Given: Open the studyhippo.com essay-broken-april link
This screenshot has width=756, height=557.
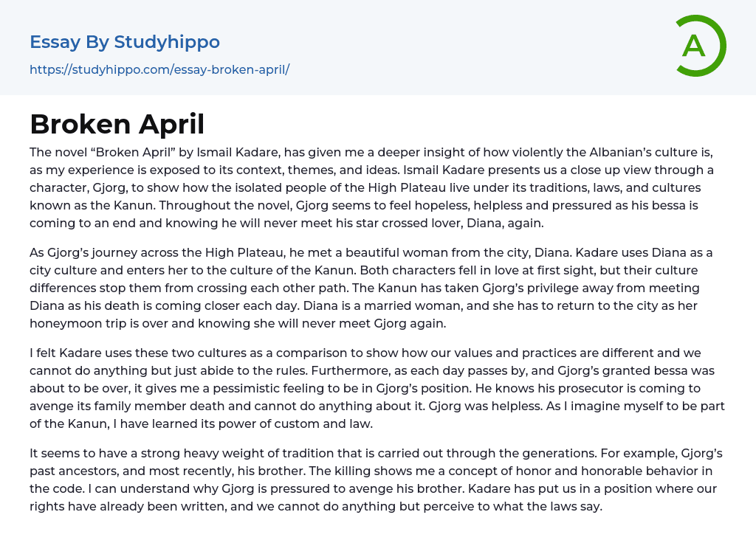Looking at the screenshot, I should point(159,69).
